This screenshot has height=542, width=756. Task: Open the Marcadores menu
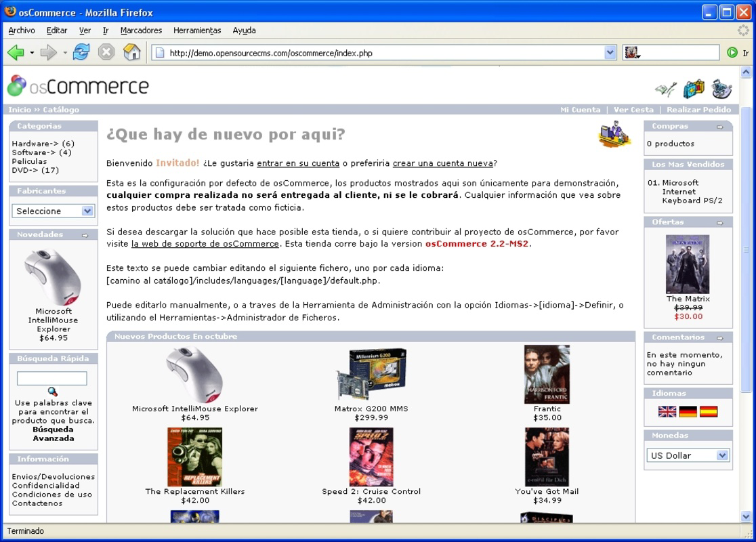142,30
